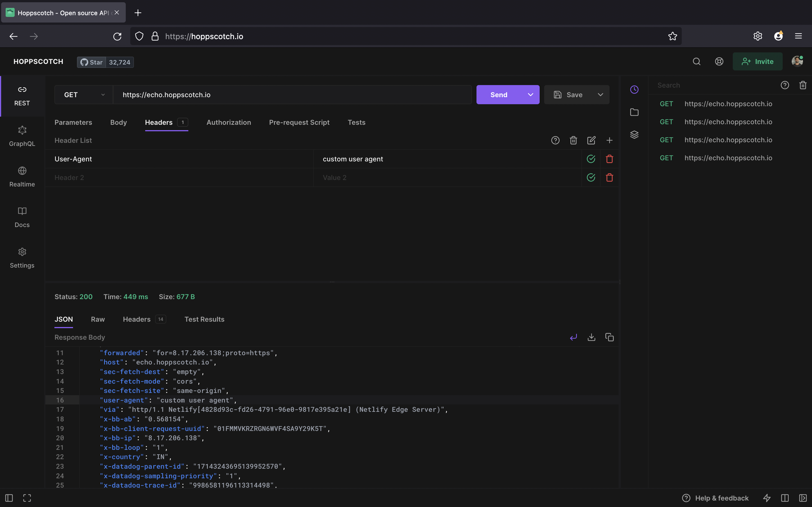Open the Raw response tab

(x=98, y=319)
